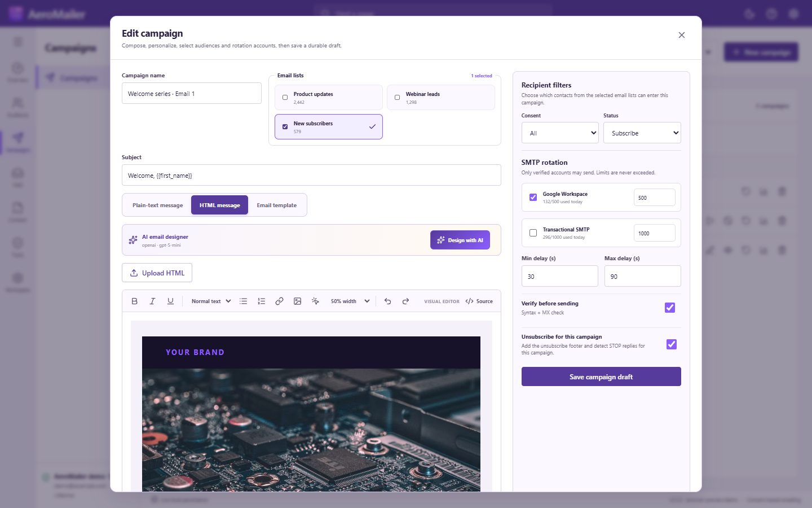This screenshot has height=508, width=812.
Task: Open the Normal text style dropdown
Action: (211, 301)
